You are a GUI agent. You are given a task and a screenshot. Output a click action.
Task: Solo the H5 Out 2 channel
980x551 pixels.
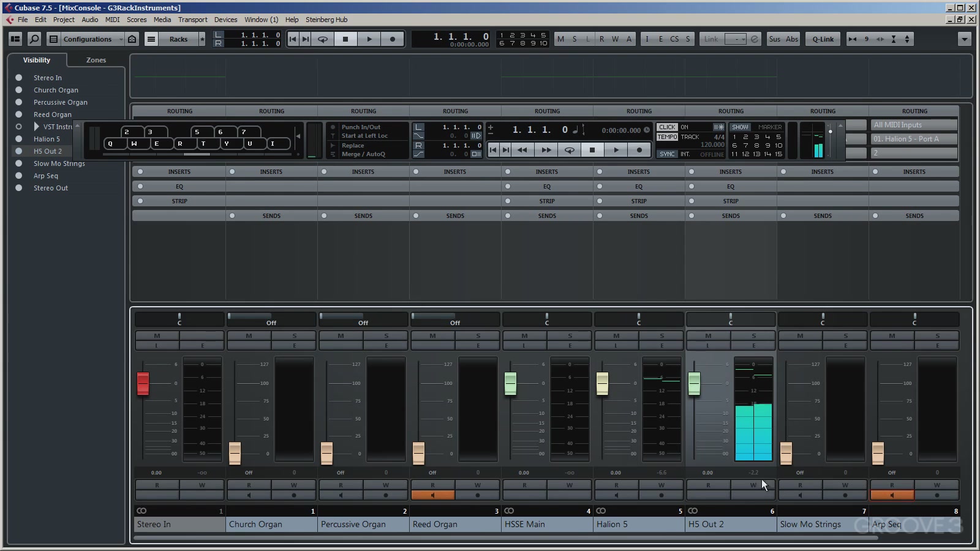click(x=753, y=335)
